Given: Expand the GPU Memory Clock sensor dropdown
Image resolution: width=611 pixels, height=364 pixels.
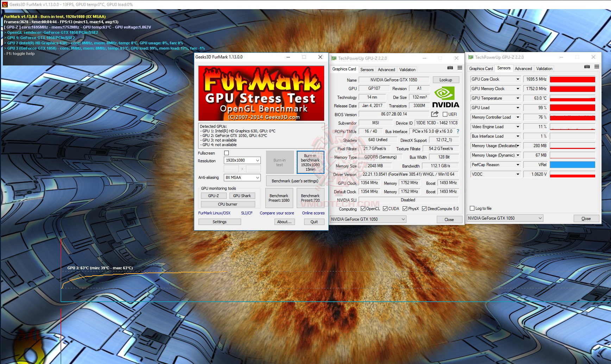Looking at the screenshot, I should coord(518,89).
